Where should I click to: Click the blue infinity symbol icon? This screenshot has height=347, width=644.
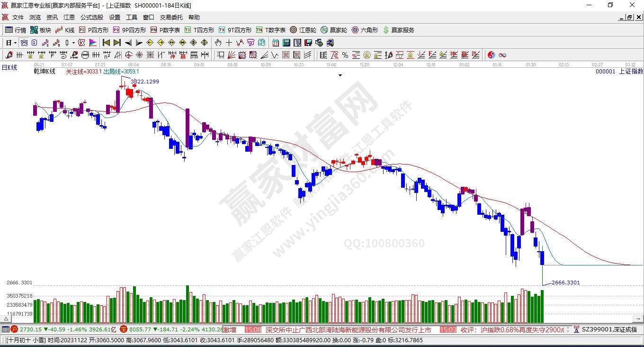pyautogui.click(x=502, y=55)
